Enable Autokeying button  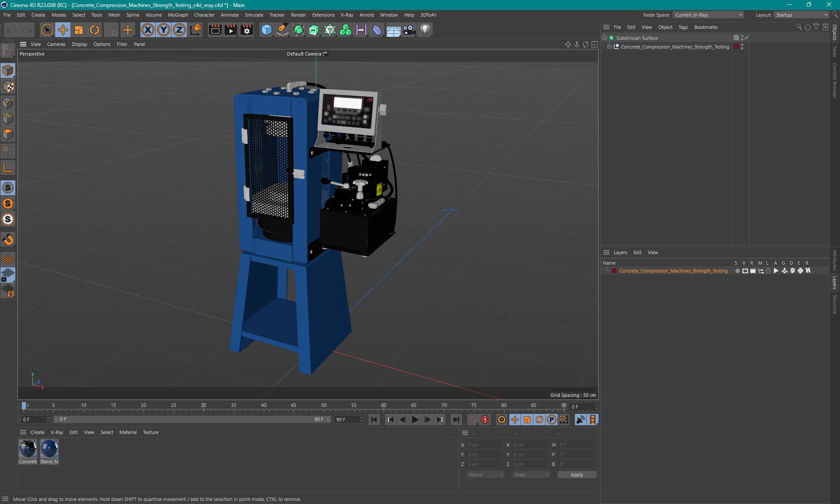tap(485, 420)
